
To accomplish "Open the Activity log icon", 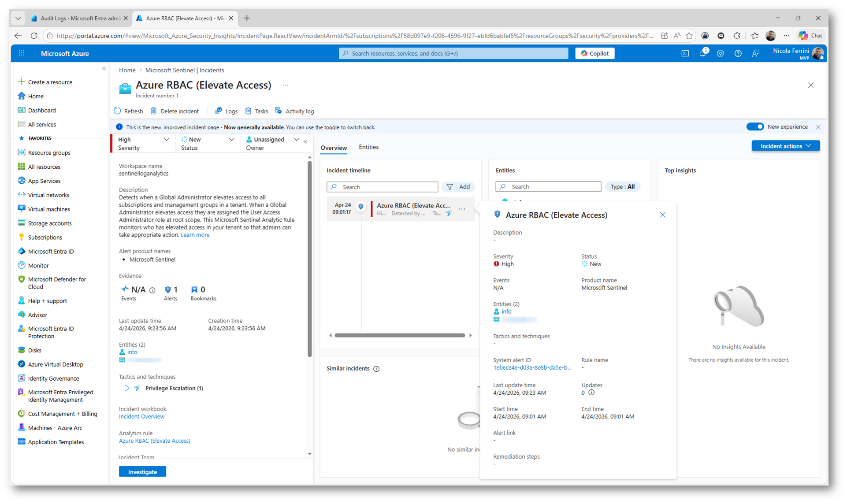I will pyautogui.click(x=279, y=111).
